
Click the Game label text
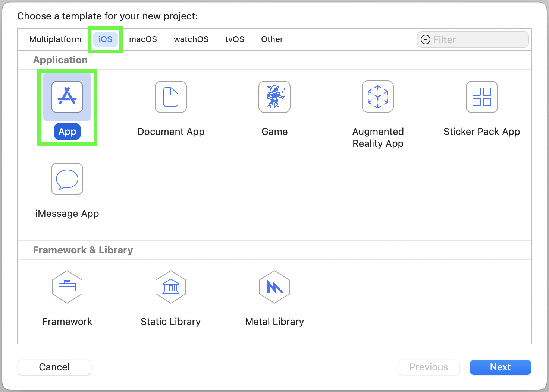[x=274, y=132]
